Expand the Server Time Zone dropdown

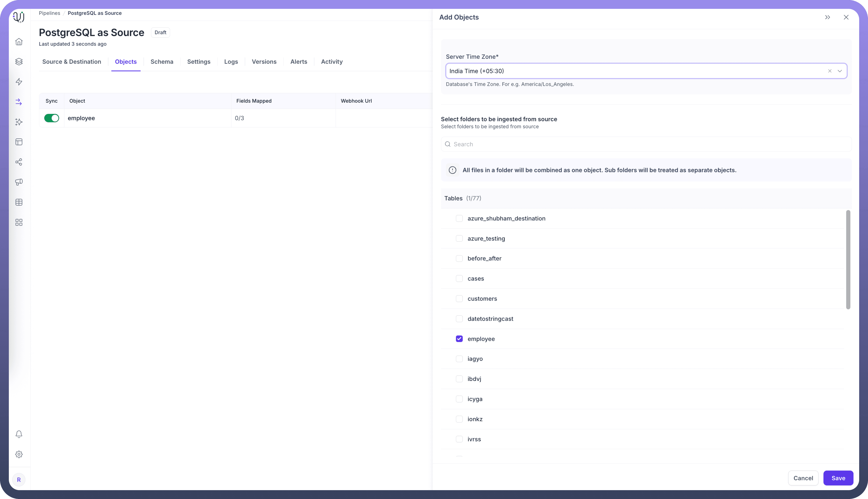[839, 71]
